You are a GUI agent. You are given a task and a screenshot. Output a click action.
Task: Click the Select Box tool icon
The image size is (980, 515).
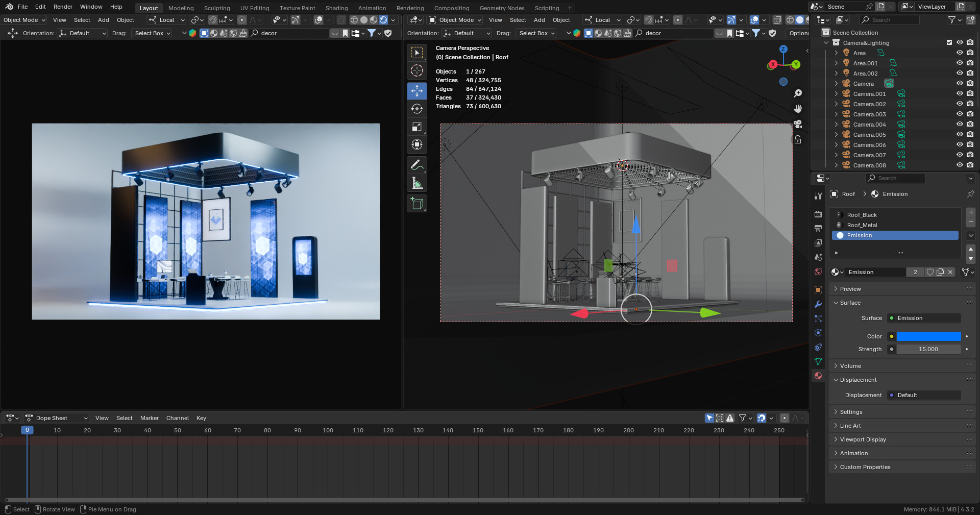point(417,53)
